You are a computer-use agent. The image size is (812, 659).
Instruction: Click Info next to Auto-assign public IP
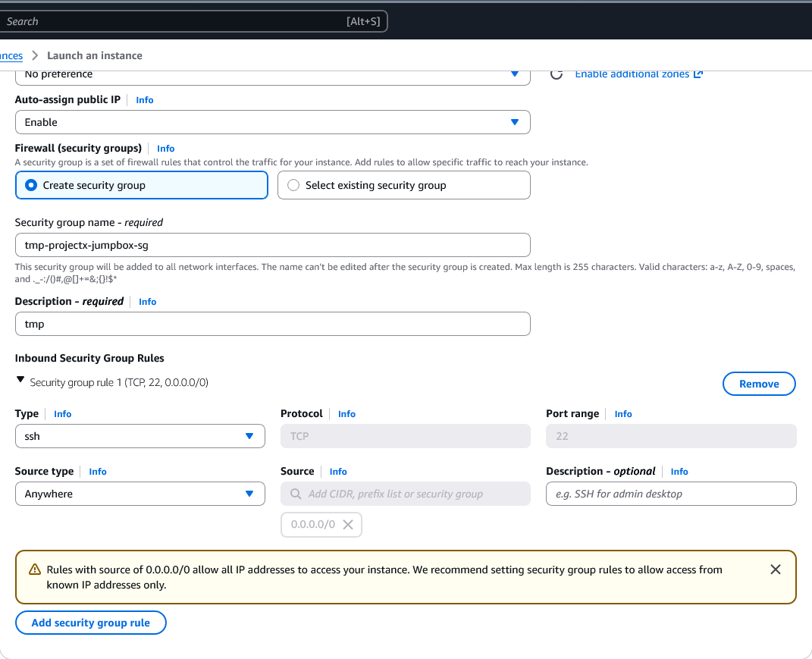[x=144, y=100]
